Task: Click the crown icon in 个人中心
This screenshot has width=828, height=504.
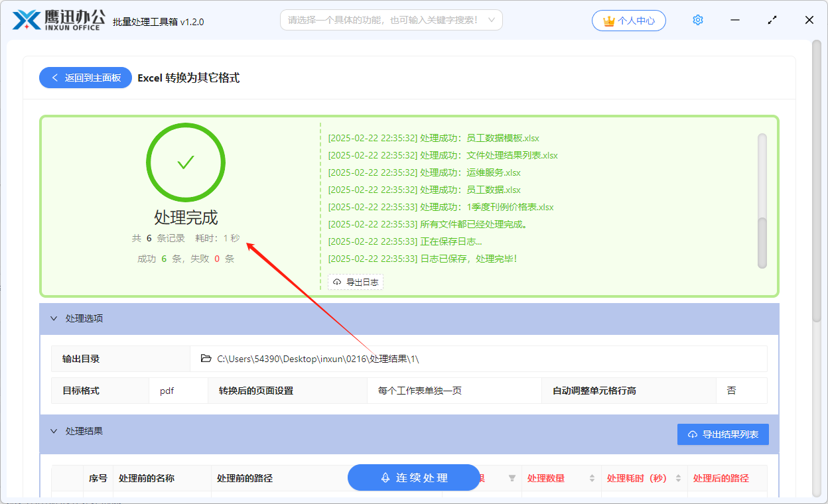Action: click(608, 21)
